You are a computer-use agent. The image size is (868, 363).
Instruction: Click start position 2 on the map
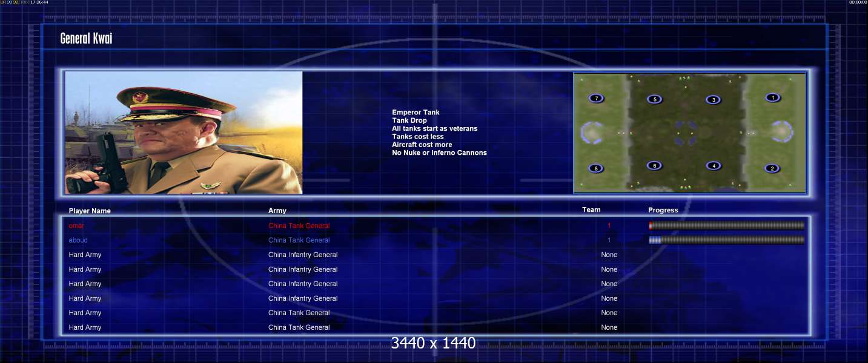[x=771, y=168]
